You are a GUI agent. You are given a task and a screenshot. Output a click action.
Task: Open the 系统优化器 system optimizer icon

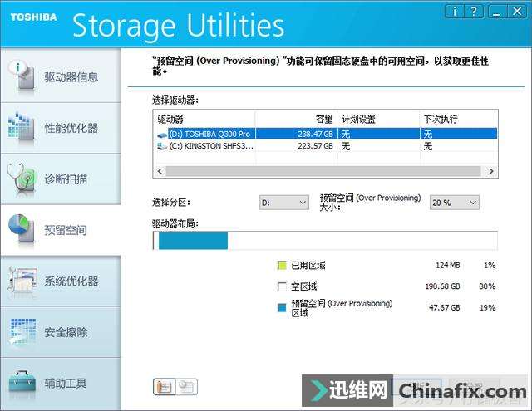coord(22,280)
